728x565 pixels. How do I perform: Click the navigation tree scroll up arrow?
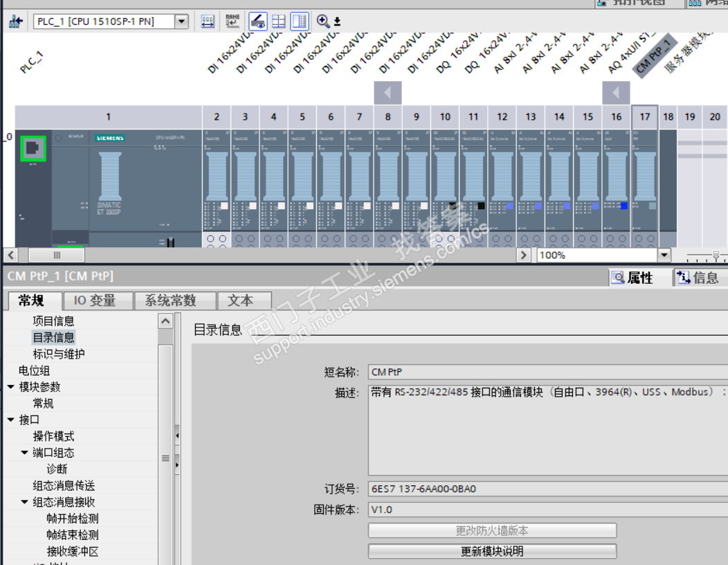click(x=165, y=321)
